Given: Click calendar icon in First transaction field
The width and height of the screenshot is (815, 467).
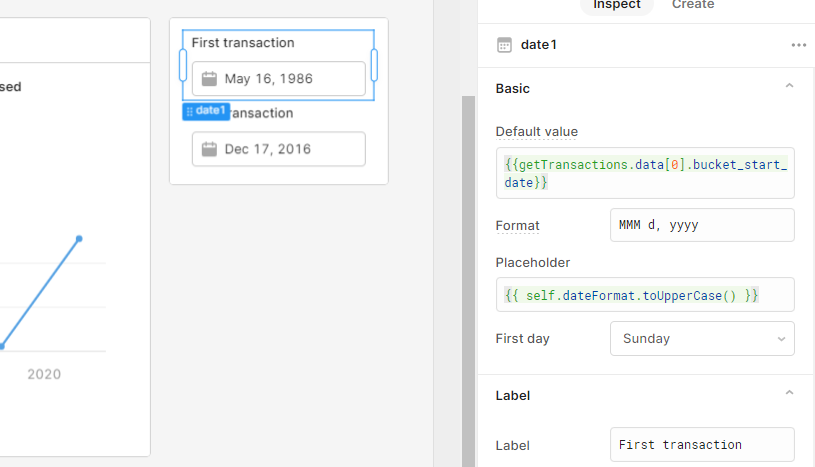Looking at the screenshot, I should click(x=209, y=79).
